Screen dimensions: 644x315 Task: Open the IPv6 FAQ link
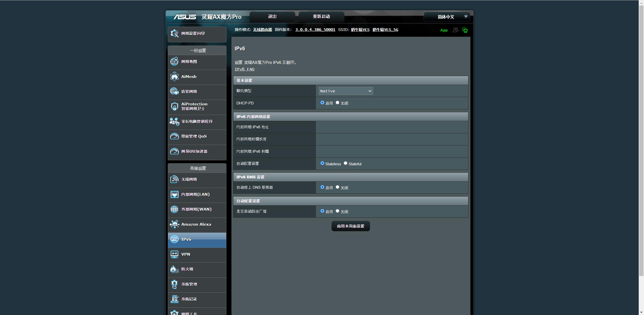coord(244,69)
